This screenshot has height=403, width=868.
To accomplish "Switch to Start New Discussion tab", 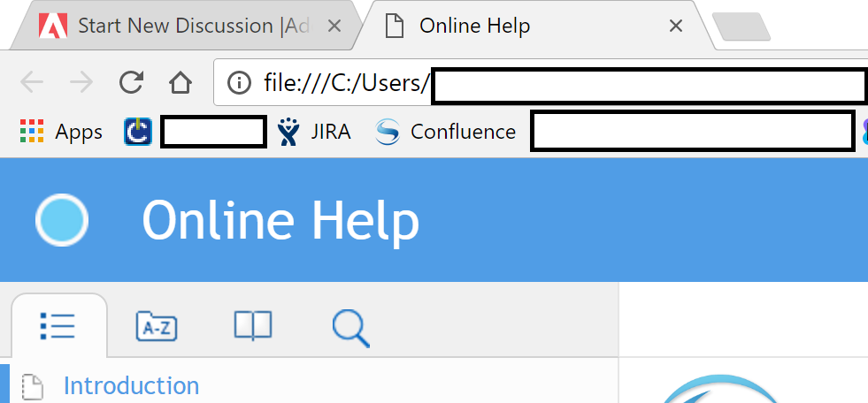I will 182,26.
